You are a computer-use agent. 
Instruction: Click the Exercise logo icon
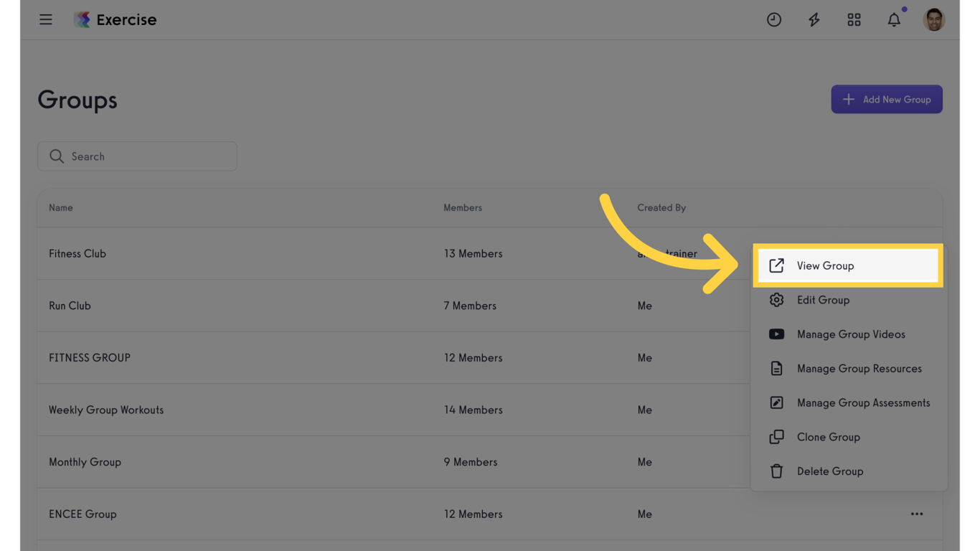point(83,19)
